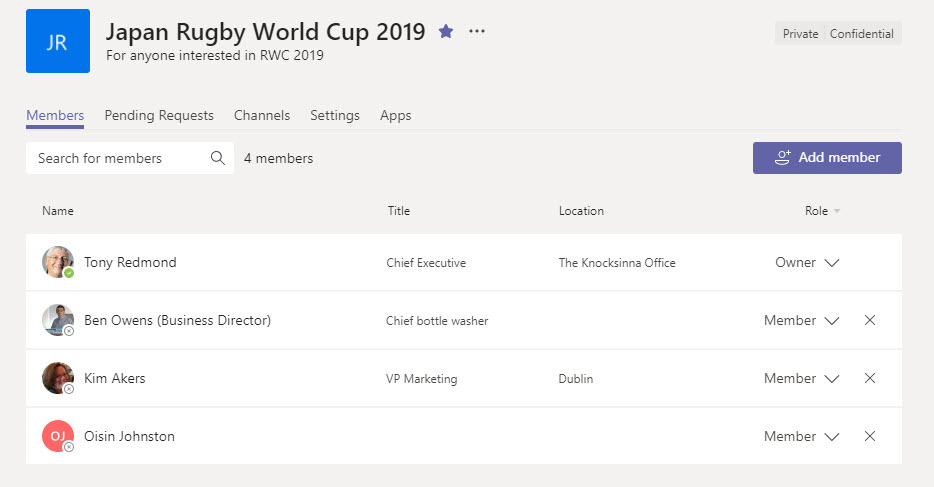The image size is (934, 487).
Task: Remove Ben Owens with the X icon
Action: (x=869, y=321)
